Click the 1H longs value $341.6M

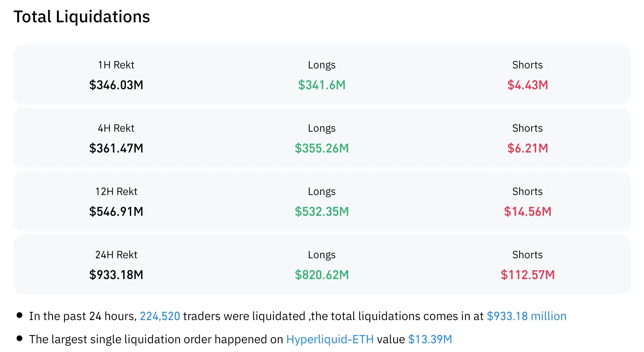[x=322, y=85]
